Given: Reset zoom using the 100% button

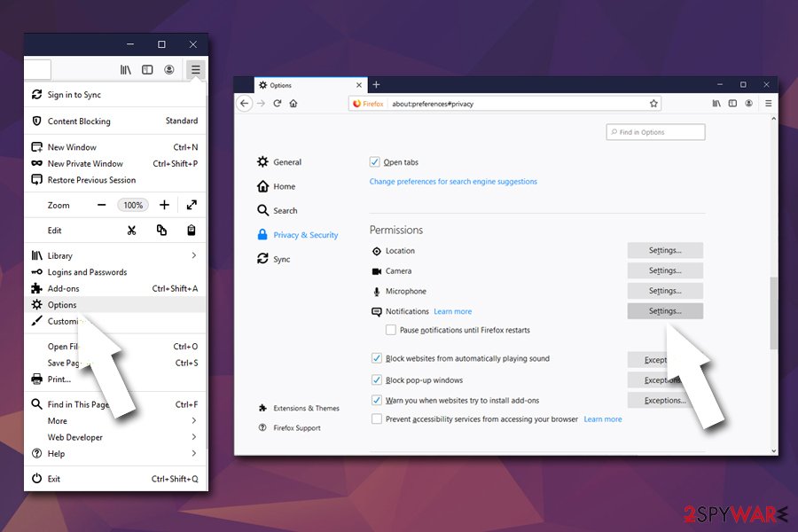Looking at the screenshot, I should click(x=133, y=205).
